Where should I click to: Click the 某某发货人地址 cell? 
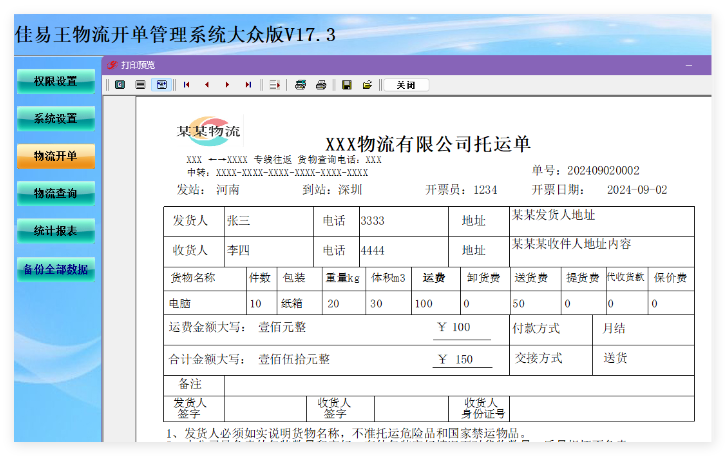click(602, 221)
